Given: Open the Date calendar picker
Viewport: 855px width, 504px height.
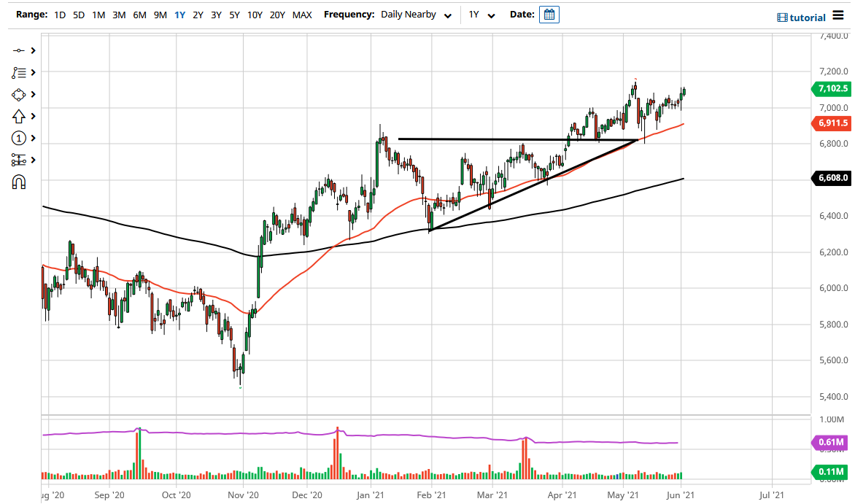Looking at the screenshot, I should [x=549, y=14].
